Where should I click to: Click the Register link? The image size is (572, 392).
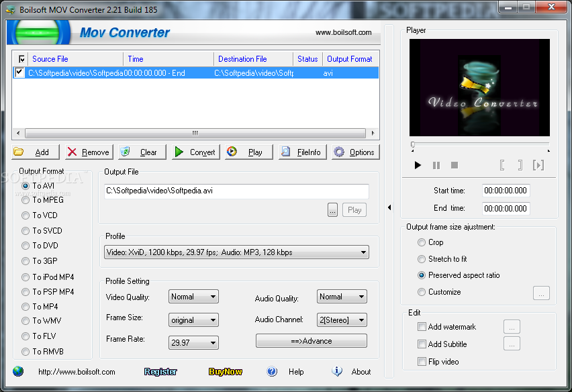point(160,372)
